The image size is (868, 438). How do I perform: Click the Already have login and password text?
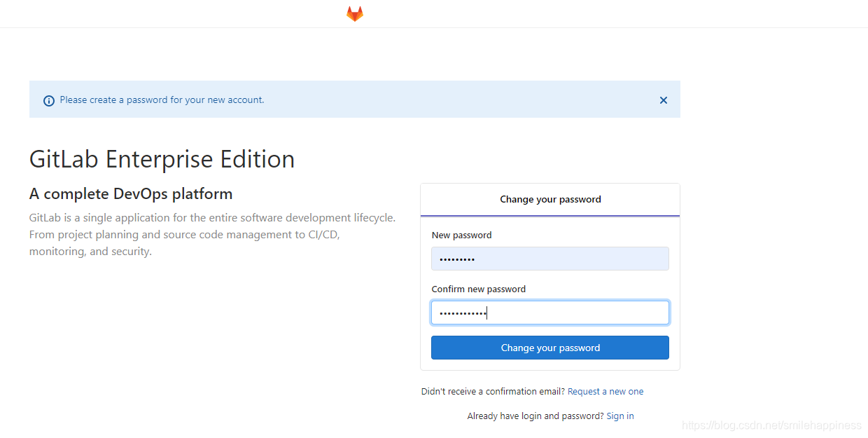tap(535, 416)
